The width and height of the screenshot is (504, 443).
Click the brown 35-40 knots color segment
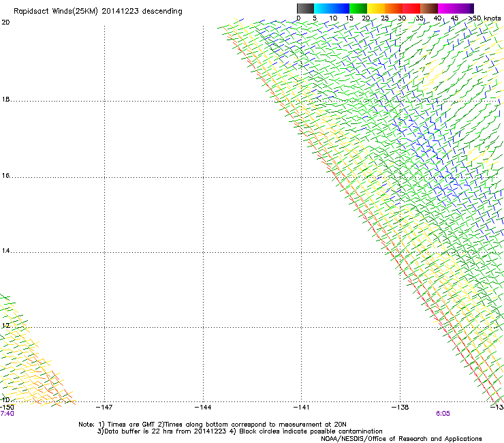click(x=429, y=8)
